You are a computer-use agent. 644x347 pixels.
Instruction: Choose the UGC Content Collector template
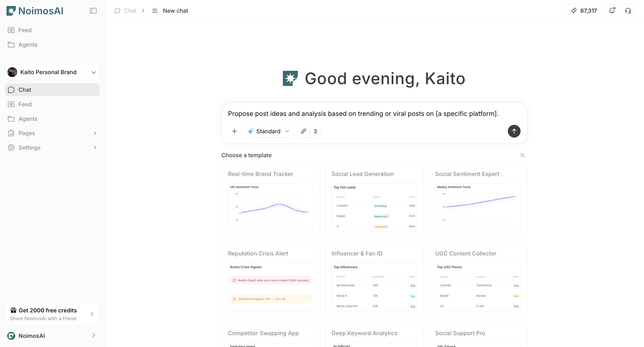(478, 280)
